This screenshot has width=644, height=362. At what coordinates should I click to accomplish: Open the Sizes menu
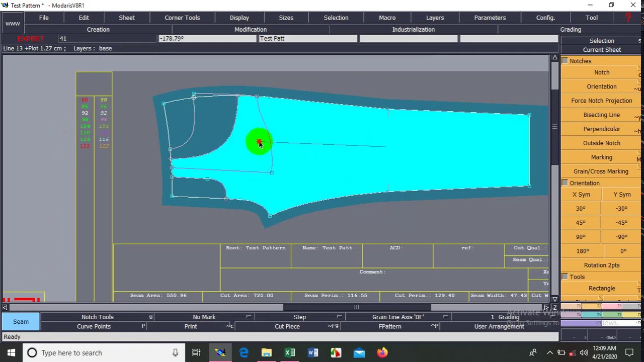point(286,18)
